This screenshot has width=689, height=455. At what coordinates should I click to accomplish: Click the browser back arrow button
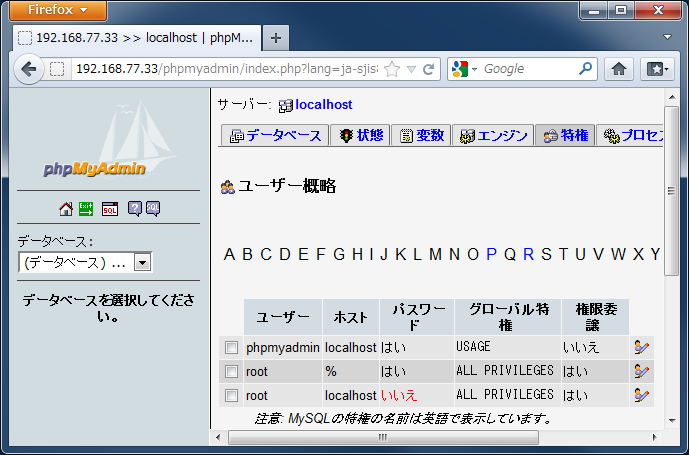coord(29,69)
